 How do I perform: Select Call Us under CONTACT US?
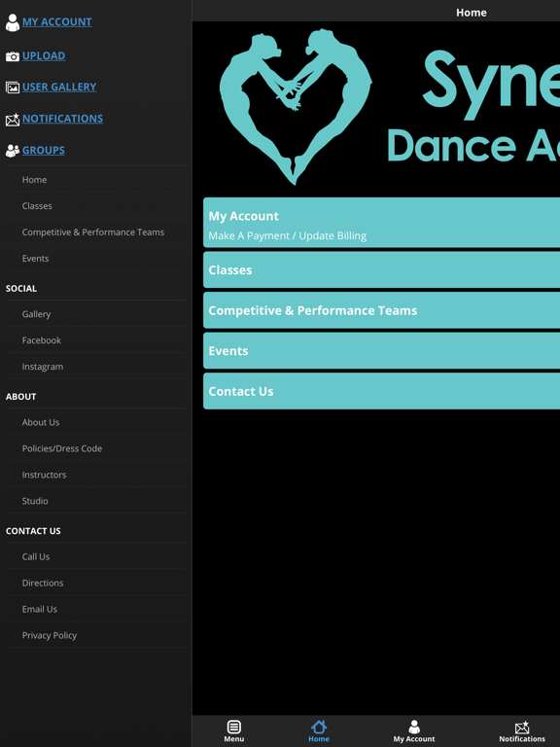pyautogui.click(x=95, y=556)
